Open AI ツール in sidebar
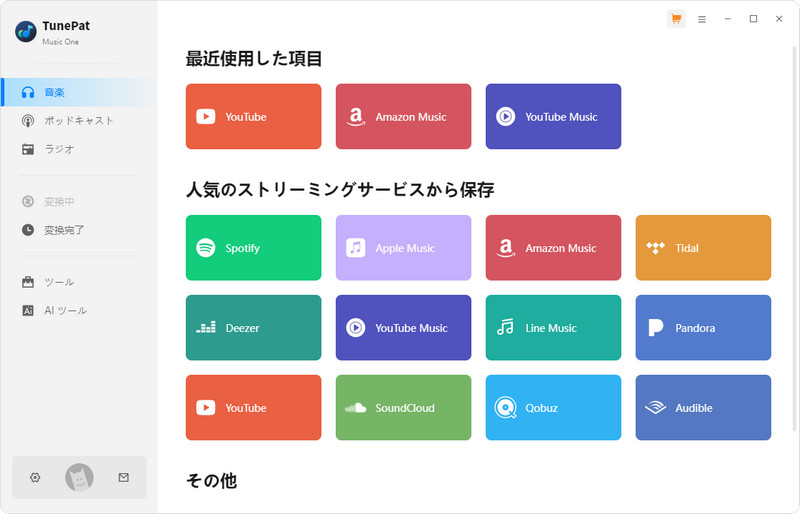This screenshot has width=800, height=514. 79,310
